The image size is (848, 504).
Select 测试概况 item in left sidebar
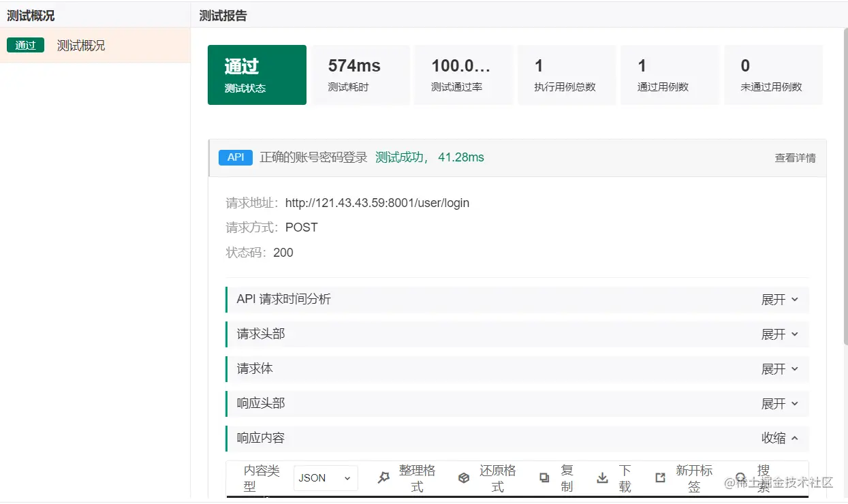tap(95, 46)
